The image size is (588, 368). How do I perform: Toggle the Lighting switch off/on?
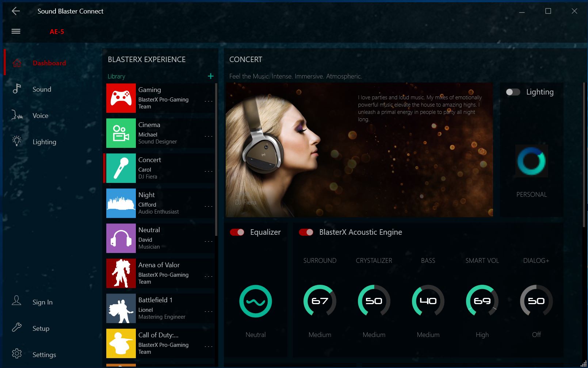513,92
